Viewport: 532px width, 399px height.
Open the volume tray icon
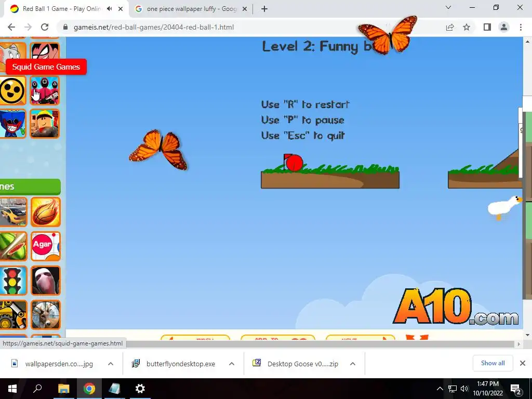point(464,389)
